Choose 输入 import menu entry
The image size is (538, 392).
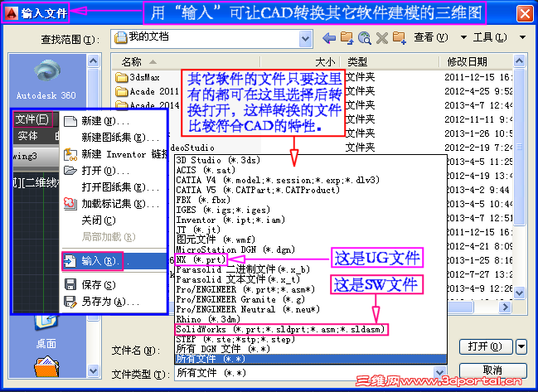(114, 261)
